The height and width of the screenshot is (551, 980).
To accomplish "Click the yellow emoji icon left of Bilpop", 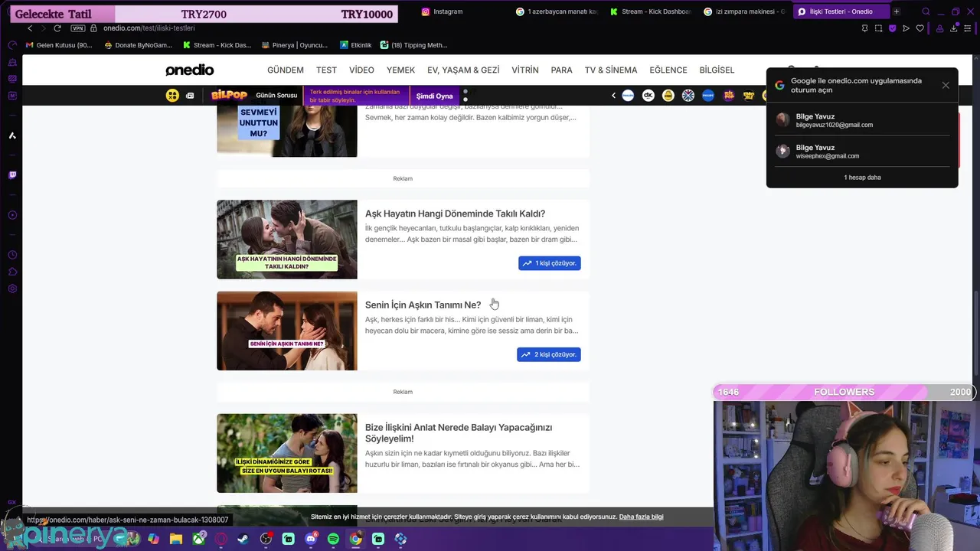I will [x=172, y=96].
